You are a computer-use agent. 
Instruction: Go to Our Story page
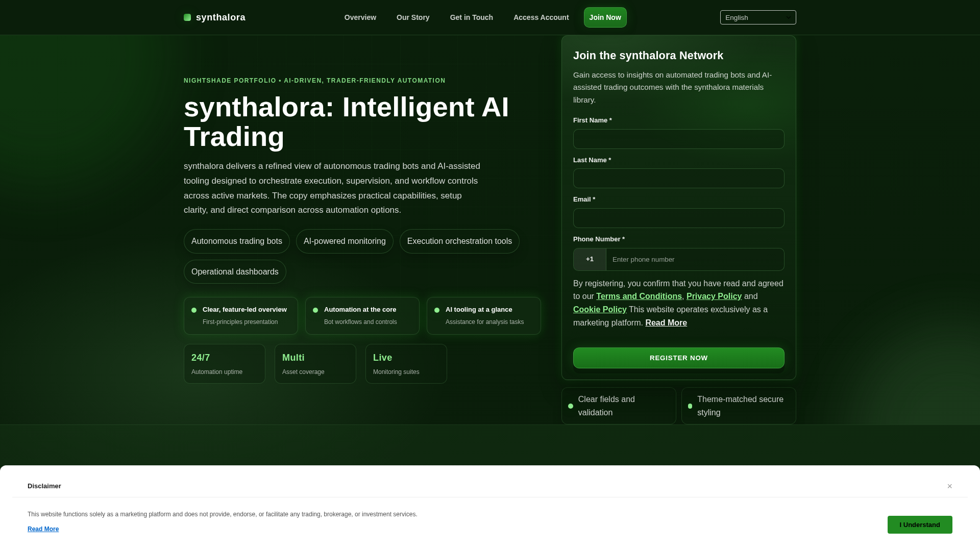[x=413, y=17]
